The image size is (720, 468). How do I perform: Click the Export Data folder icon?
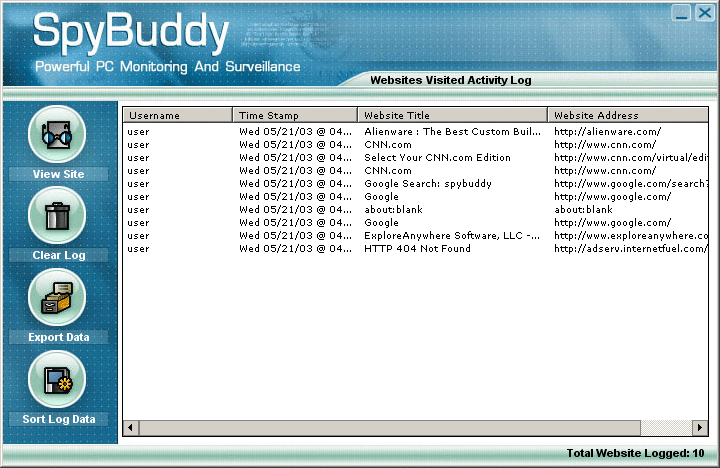point(58,297)
